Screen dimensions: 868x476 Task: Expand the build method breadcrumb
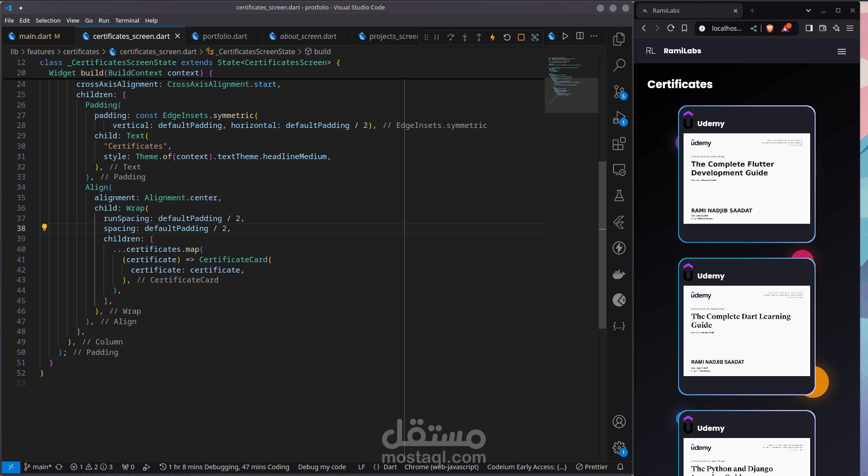[318, 52]
